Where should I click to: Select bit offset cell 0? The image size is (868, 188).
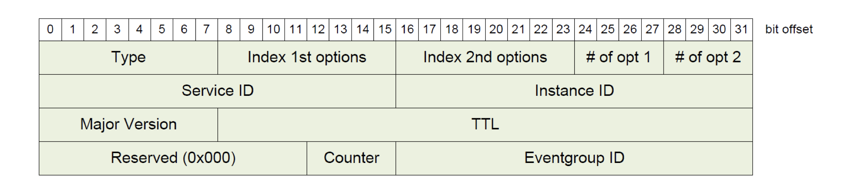50,30
